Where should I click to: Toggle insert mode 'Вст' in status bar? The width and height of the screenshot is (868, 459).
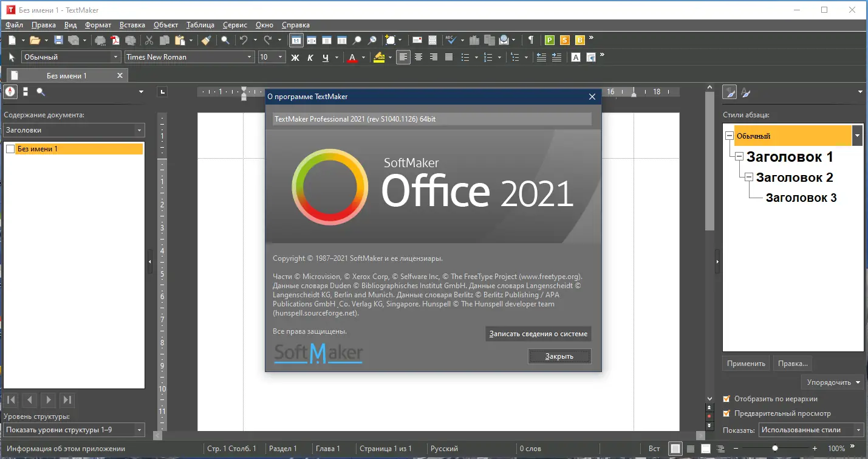click(x=654, y=449)
